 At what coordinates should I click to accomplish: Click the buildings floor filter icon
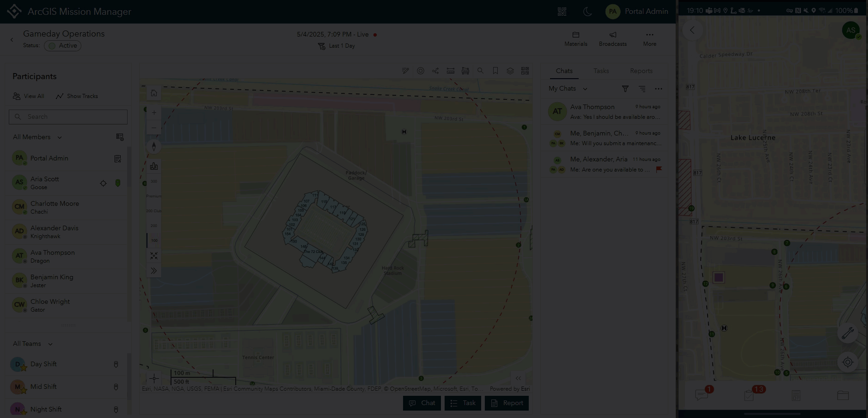pyautogui.click(x=154, y=166)
